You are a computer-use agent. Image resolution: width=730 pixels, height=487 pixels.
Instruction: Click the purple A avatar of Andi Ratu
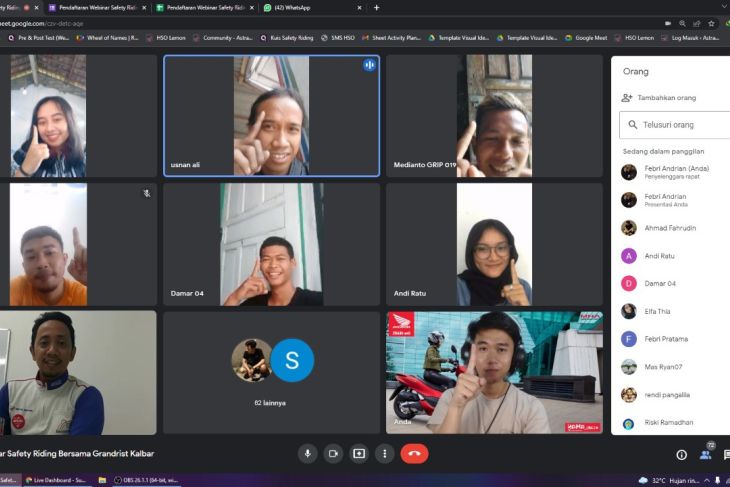coord(629,256)
